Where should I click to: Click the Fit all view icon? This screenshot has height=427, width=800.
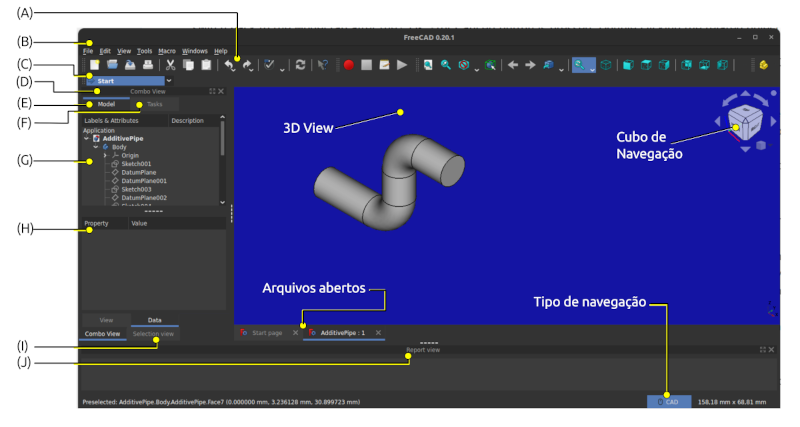(428, 65)
